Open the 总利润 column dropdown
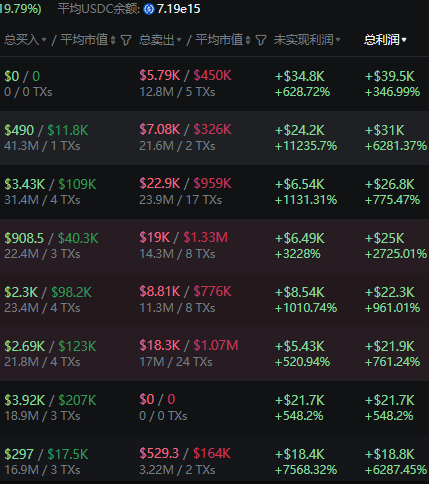429x484 pixels. tap(404, 40)
